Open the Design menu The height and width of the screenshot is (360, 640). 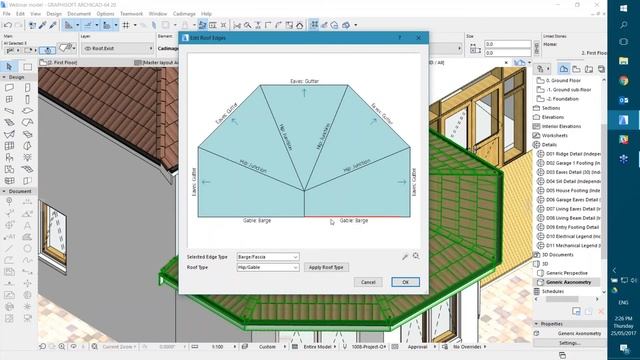(54, 14)
